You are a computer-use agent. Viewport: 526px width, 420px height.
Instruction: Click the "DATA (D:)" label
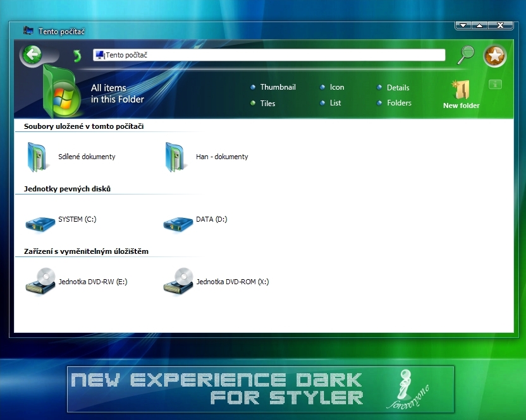(x=212, y=219)
